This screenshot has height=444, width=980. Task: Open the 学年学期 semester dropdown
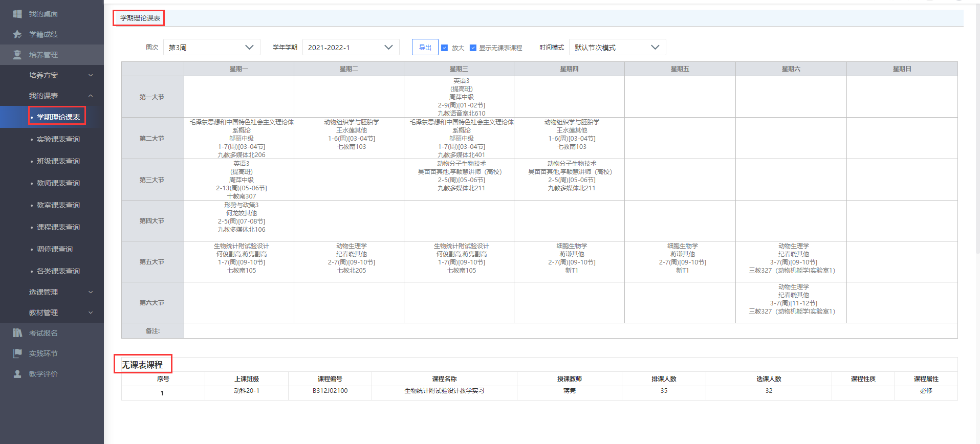[x=351, y=48]
